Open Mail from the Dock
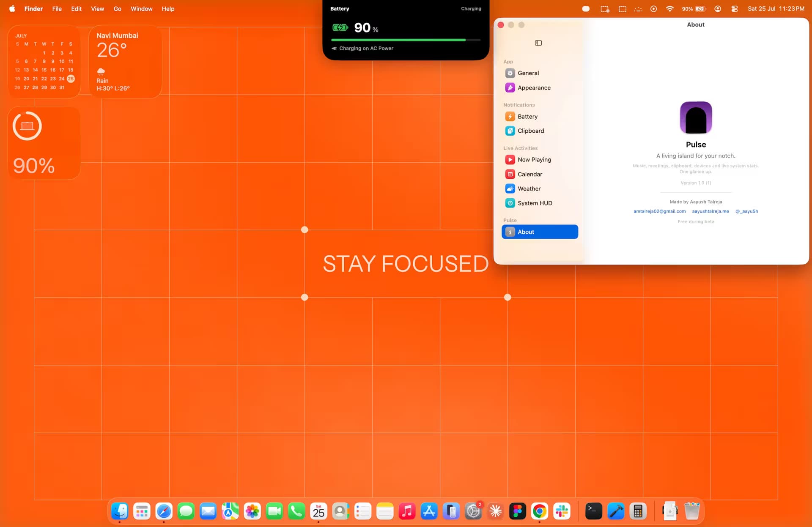 (208, 511)
